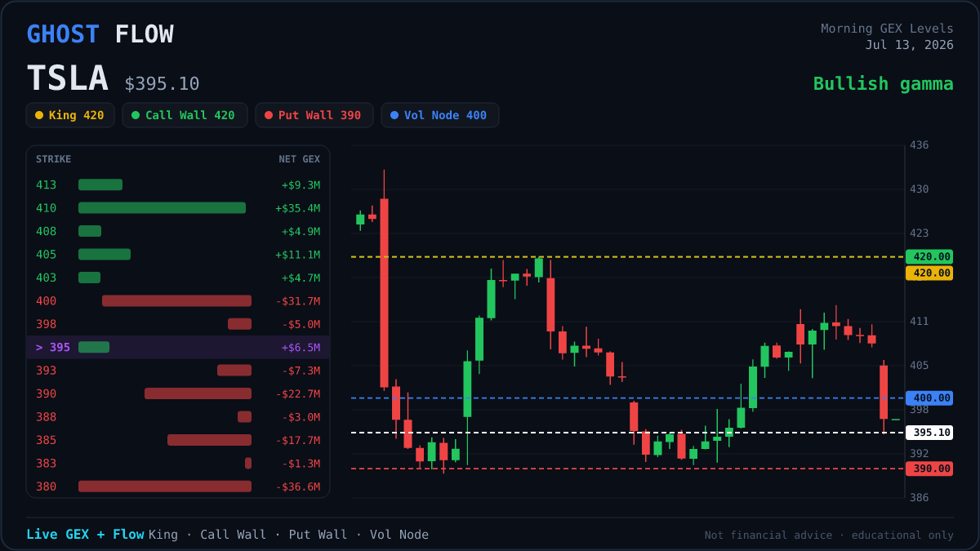
Task: Click the -$17.7M net GEX value
Action: (x=297, y=440)
